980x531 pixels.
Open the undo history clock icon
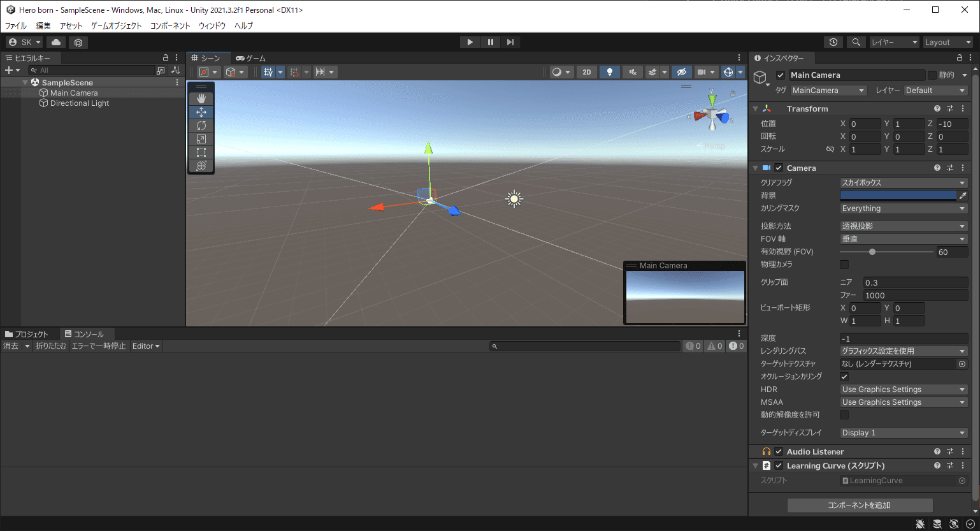[833, 42]
